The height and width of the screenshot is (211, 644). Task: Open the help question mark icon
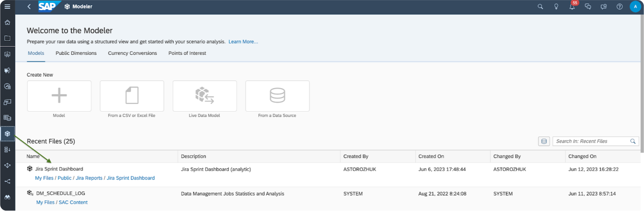pos(619,6)
